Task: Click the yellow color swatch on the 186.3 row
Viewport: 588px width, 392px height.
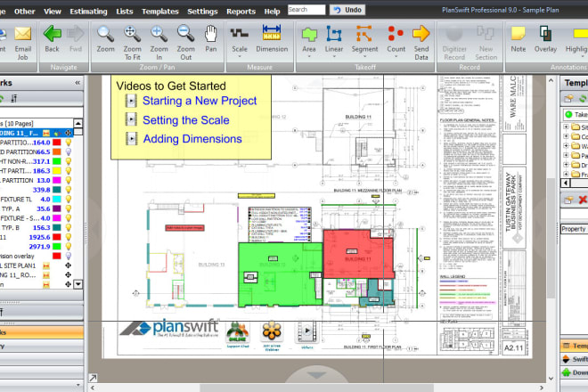Action: [57, 171]
